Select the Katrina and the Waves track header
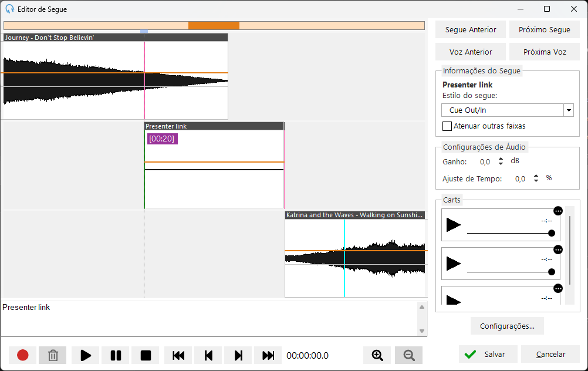Image resolution: width=588 pixels, height=371 pixels. pyautogui.click(x=355, y=215)
